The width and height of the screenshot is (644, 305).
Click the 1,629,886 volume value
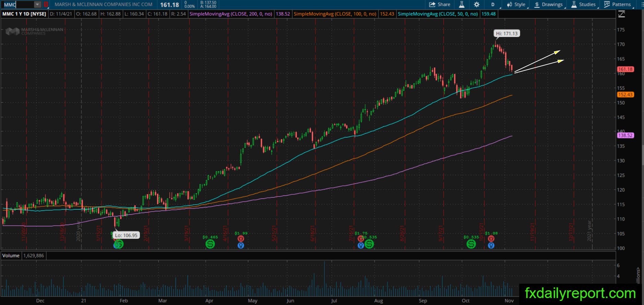tap(34, 256)
